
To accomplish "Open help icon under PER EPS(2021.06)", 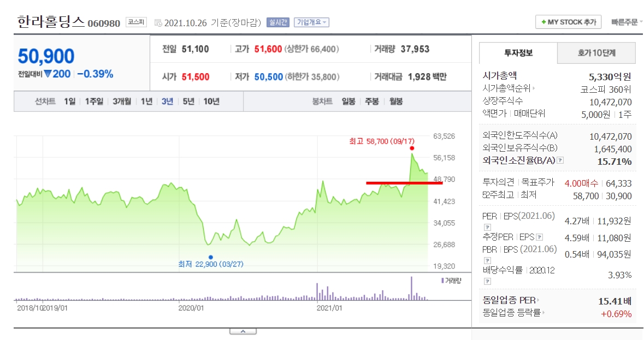I will pos(487,227).
